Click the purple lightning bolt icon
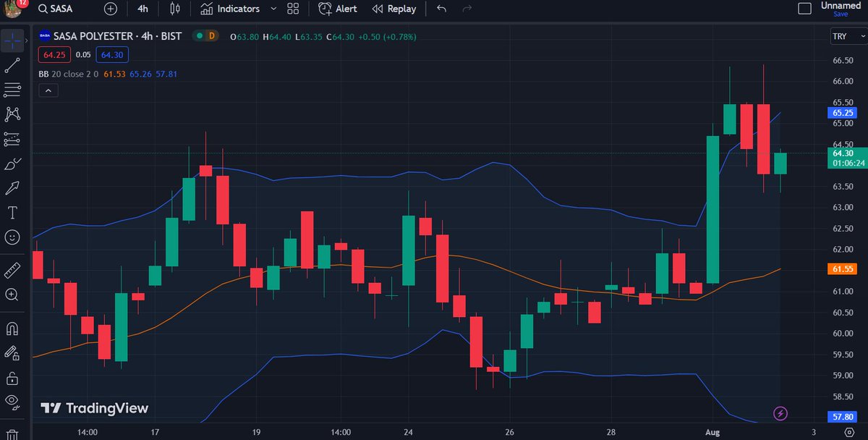The image size is (868, 440). click(780, 414)
